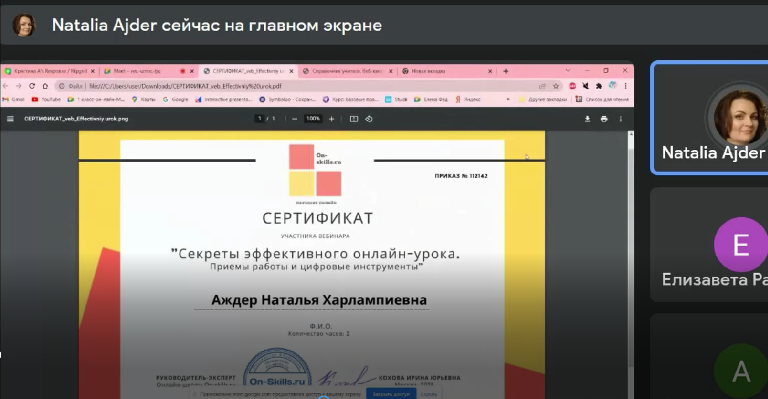This screenshot has width=768, height=399.
Task: Expand the tab search chevron
Action: [568, 71]
